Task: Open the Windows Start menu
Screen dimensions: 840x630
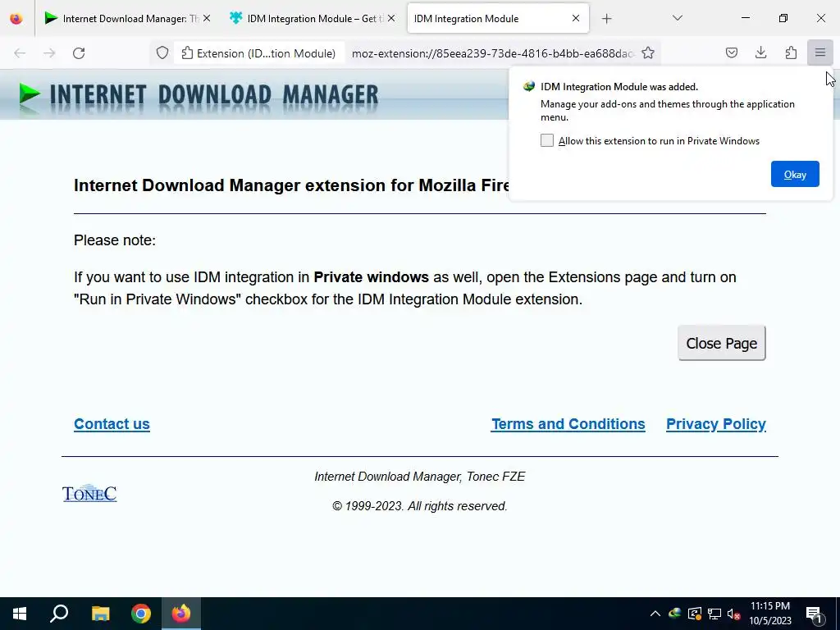Action: pos(20,614)
